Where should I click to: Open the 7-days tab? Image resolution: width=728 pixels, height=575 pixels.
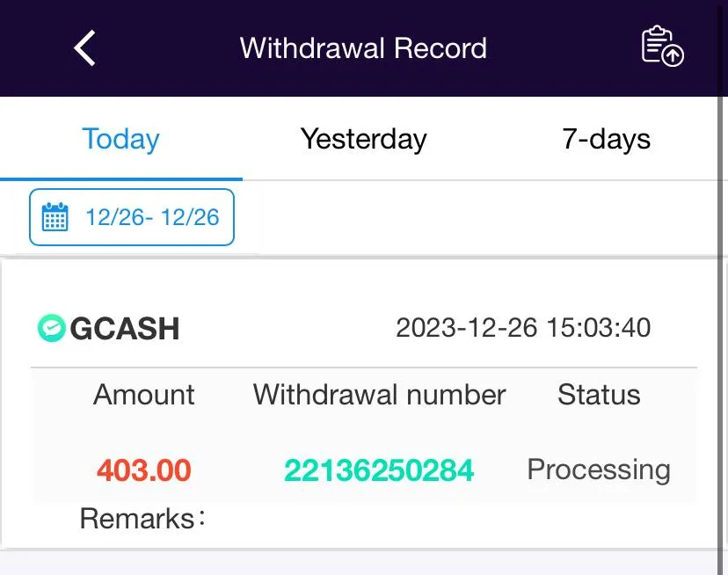pyautogui.click(x=606, y=138)
